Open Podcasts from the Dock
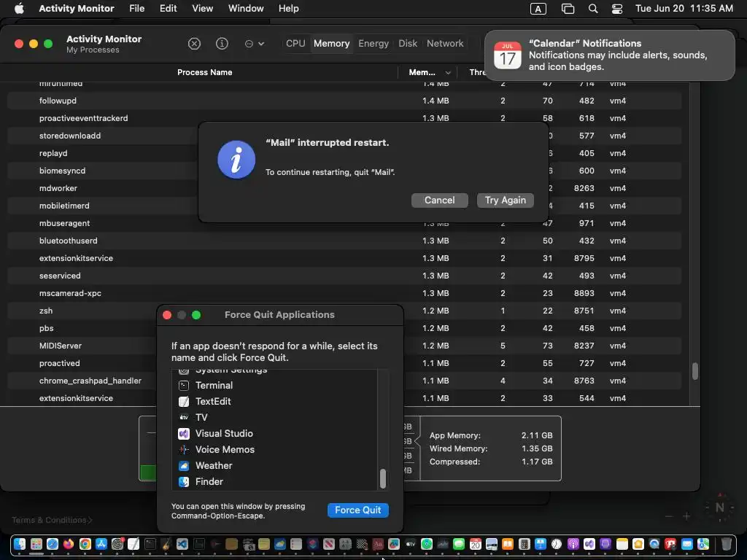747x560 pixels. pyautogui.click(x=573, y=544)
